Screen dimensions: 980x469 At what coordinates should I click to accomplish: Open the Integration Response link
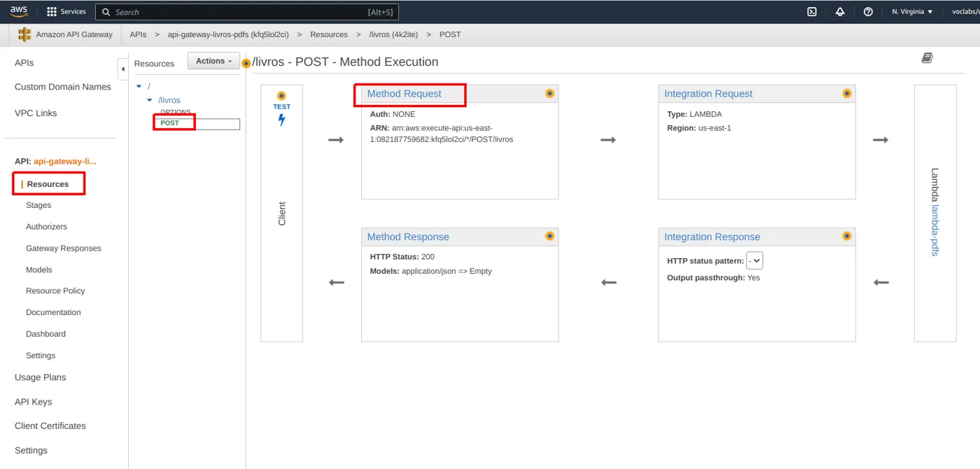(x=712, y=237)
